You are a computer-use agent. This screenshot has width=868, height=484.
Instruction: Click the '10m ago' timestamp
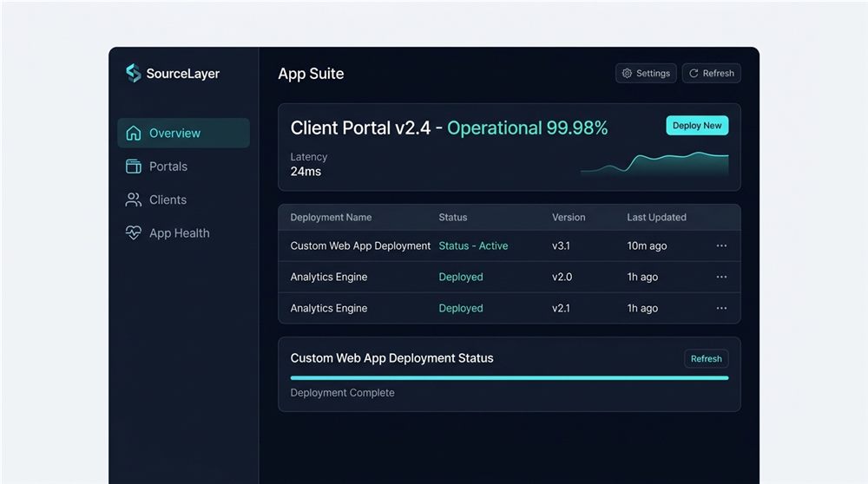click(647, 245)
